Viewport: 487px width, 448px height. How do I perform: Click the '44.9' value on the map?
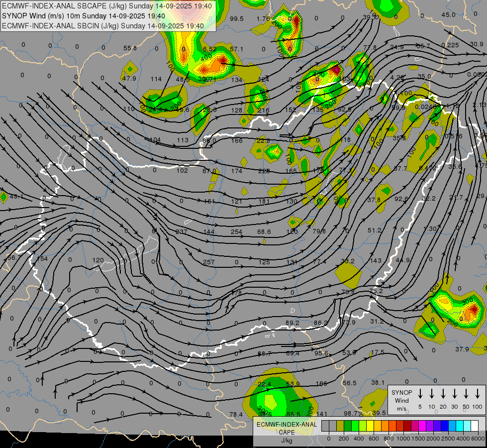tap(403, 260)
